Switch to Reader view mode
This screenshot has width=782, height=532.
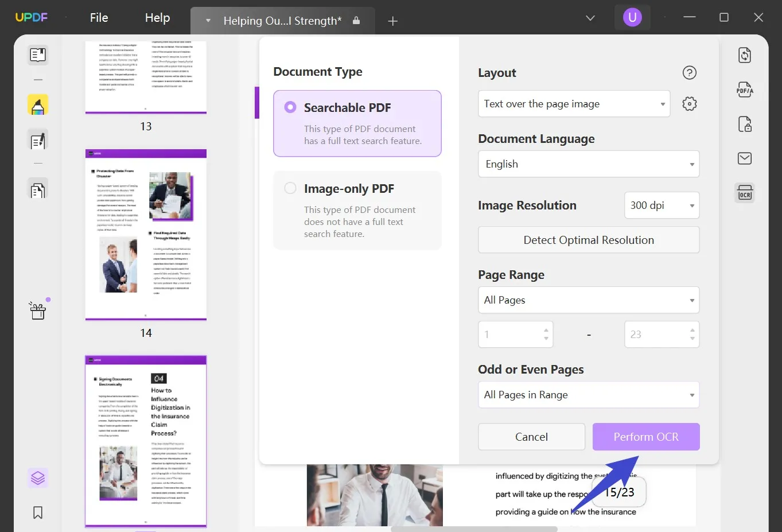[x=37, y=55]
